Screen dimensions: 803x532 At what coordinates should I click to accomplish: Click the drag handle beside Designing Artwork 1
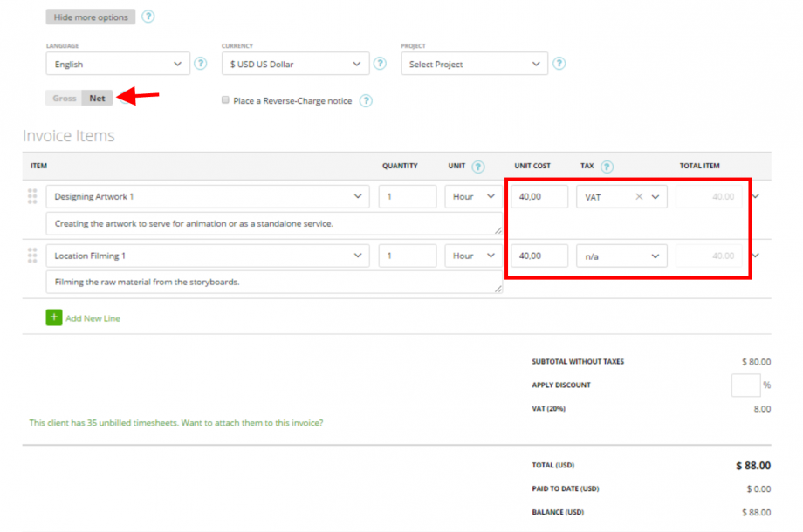tap(32, 195)
